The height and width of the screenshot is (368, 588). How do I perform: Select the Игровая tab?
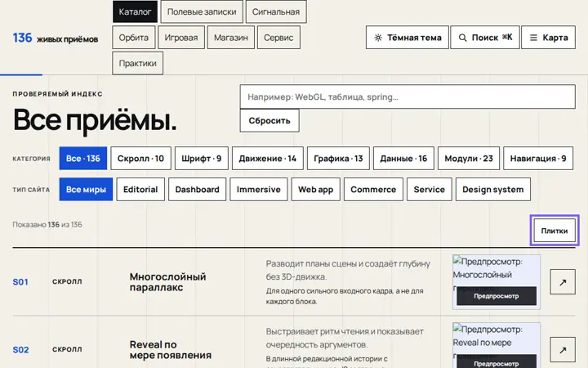point(181,37)
